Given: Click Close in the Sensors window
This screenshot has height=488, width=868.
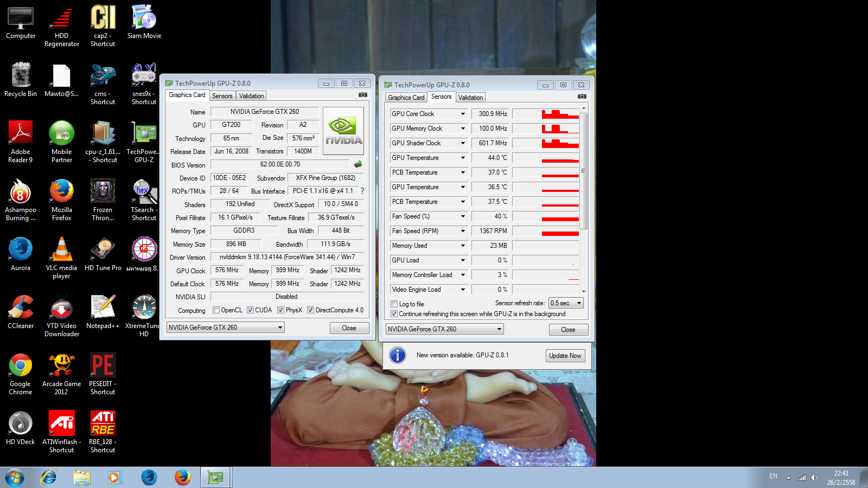Looking at the screenshot, I should 568,330.
